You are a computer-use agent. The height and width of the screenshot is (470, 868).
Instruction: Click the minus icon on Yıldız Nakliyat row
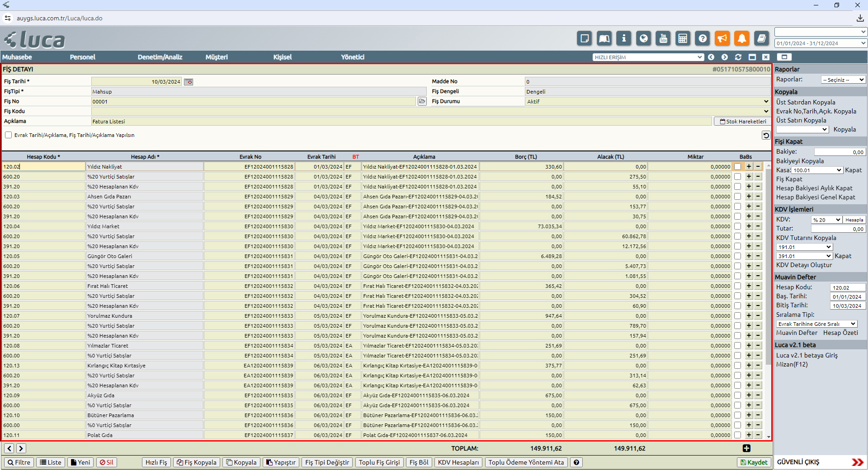pos(758,166)
